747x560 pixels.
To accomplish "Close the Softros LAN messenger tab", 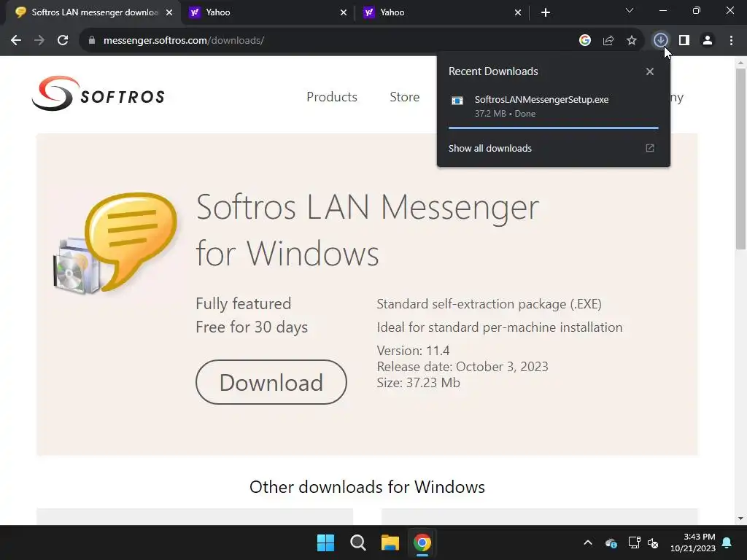I will pos(169,12).
